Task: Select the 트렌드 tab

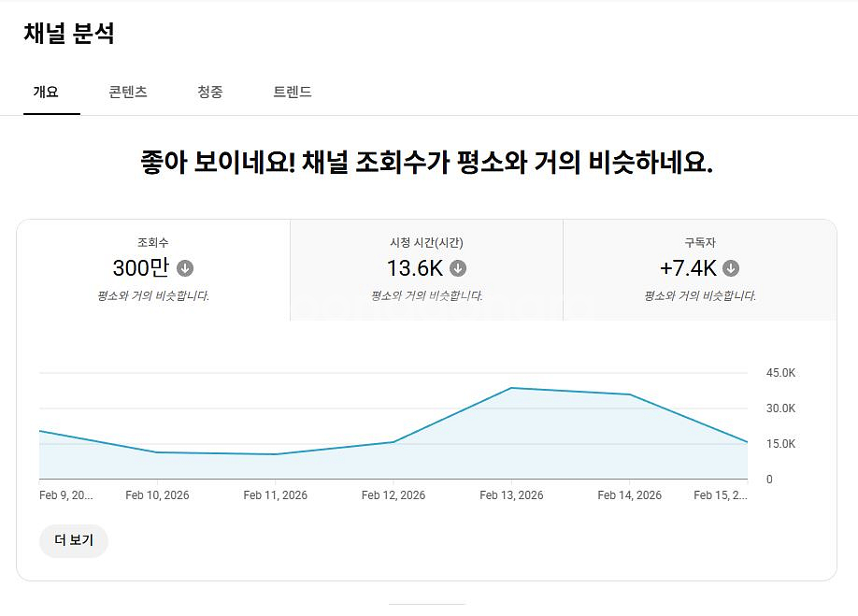Action: pos(293,92)
